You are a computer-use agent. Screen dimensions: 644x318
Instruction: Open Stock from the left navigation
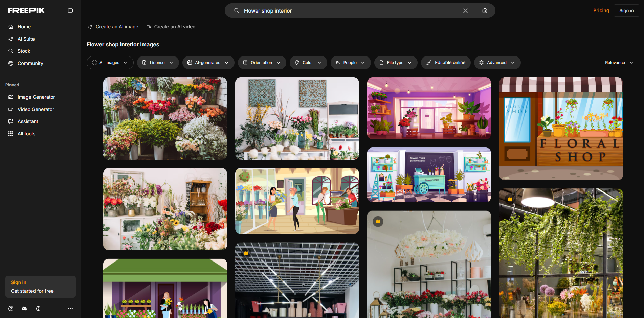(24, 51)
